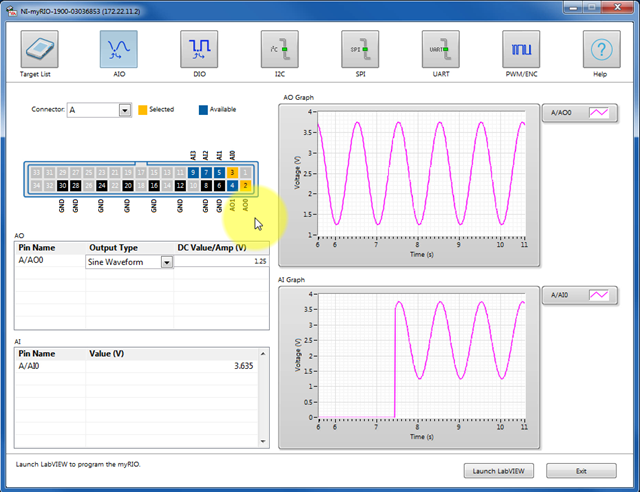This screenshot has width=640, height=492.
Task: Toggle connector pin 7 (AI2)
Action: click(x=206, y=172)
